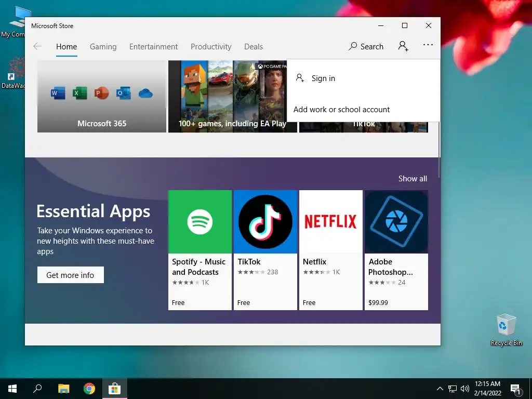Go back with the Store back arrow
Screen dimensions: 532x399
[37, 46]
